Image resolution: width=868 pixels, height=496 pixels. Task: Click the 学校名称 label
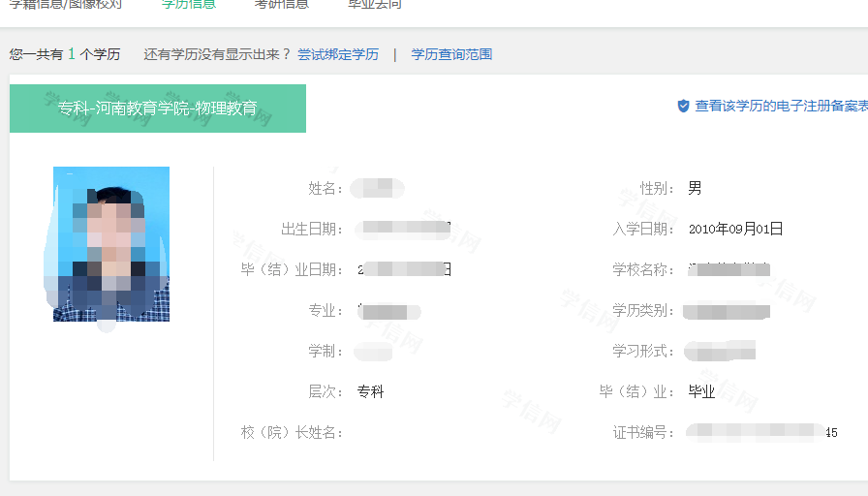click(x=642, y=269)
